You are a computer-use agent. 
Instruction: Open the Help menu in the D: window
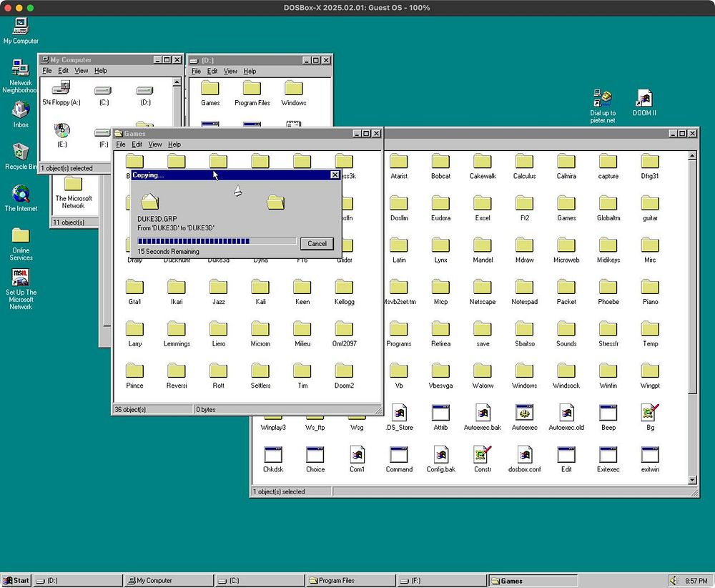[x=250, y=72]
